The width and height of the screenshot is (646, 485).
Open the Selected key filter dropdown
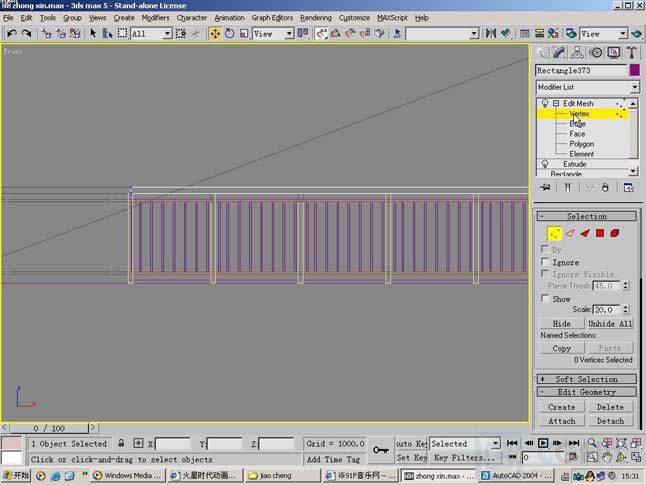point(465,444)
